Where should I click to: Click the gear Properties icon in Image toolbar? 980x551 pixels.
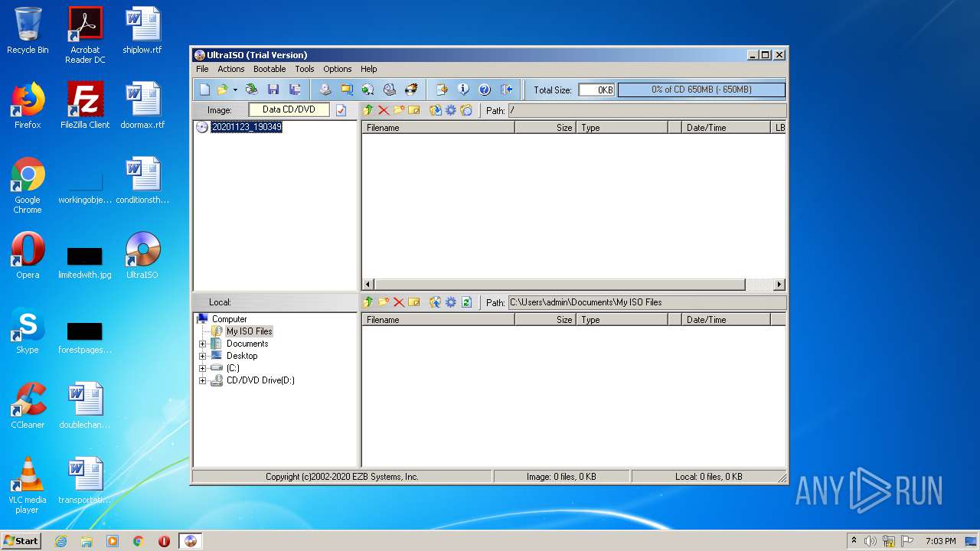pos(451,110)
